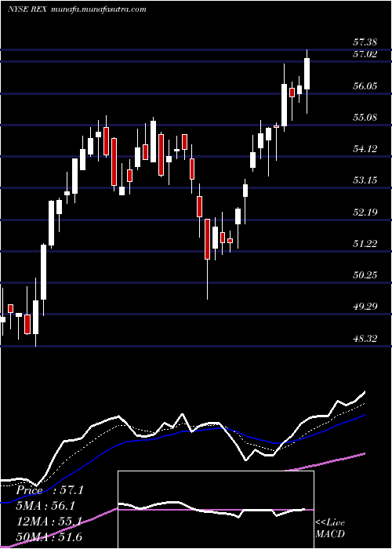Select the 51.22 price level label
Image resolution: width=392 pixels, height=549 pixels.
pos(365,244)
